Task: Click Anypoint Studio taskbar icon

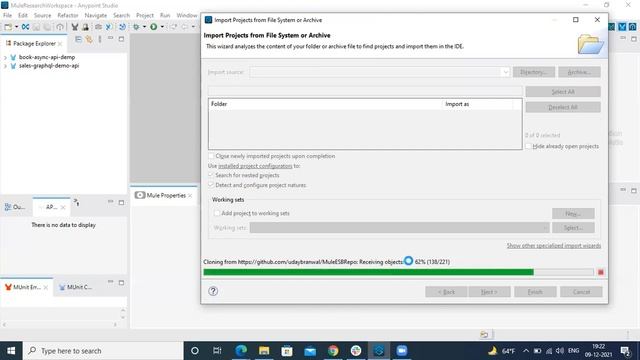Action: [379, 351]
